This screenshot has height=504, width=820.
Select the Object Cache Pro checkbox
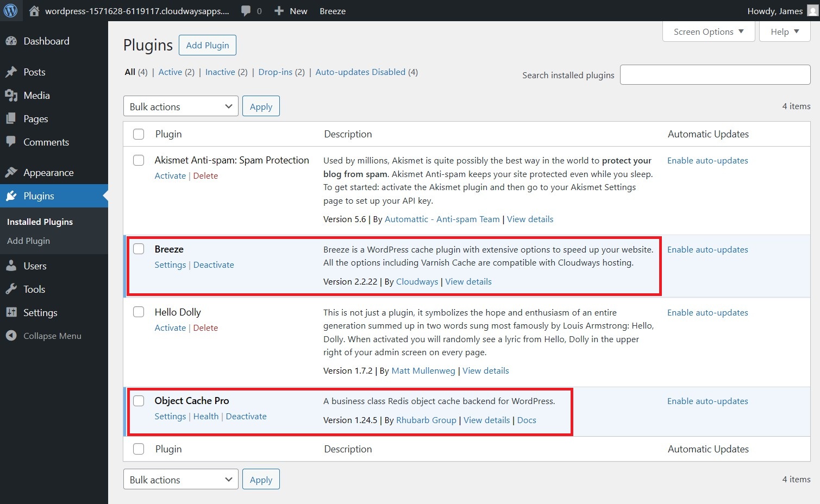point(139,400)
